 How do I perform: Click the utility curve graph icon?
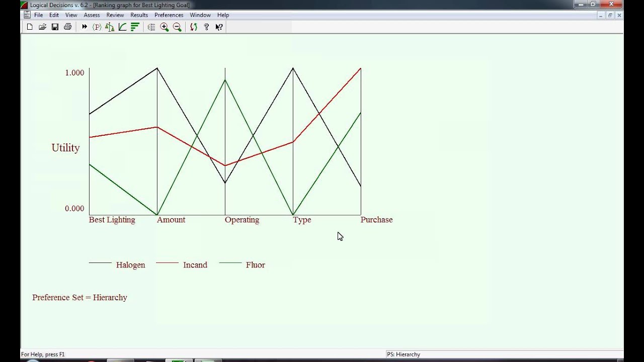122,27
